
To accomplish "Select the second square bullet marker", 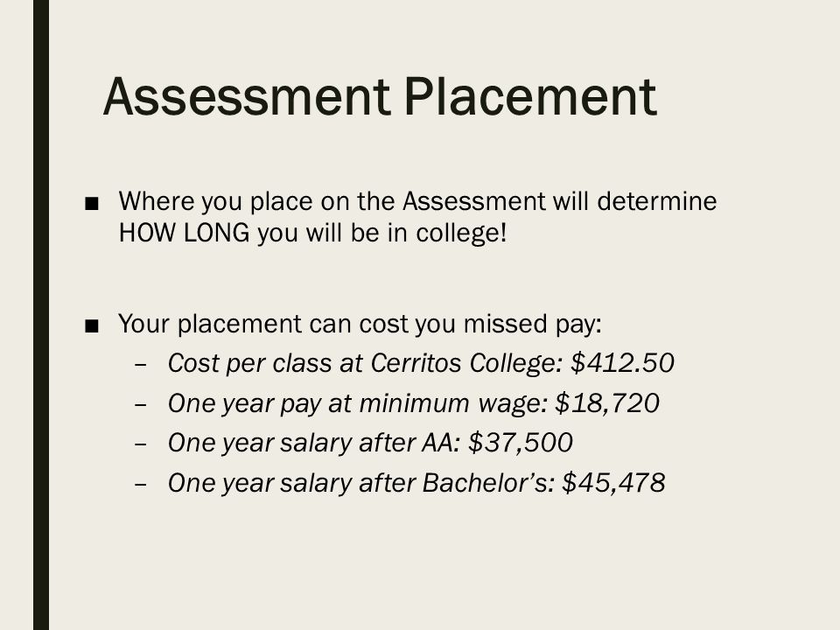I will coord(92,325).
